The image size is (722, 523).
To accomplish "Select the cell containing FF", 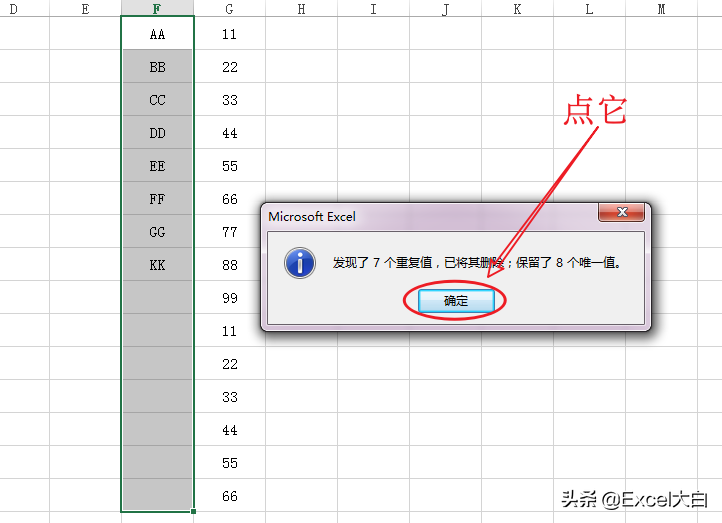I will 157,198.
